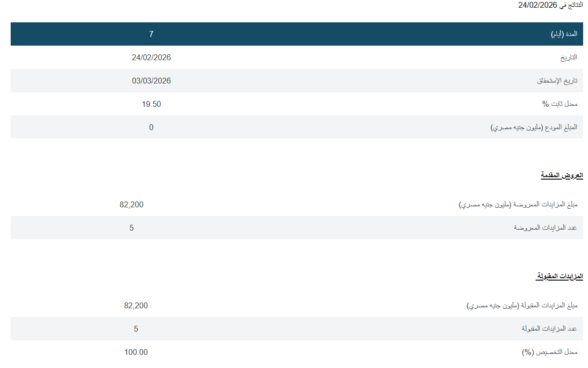Image resolution: width=588 pixels, height=368 pixels.
Task: Click the allocation rate value 100.00
Action: tap(136, 352)
